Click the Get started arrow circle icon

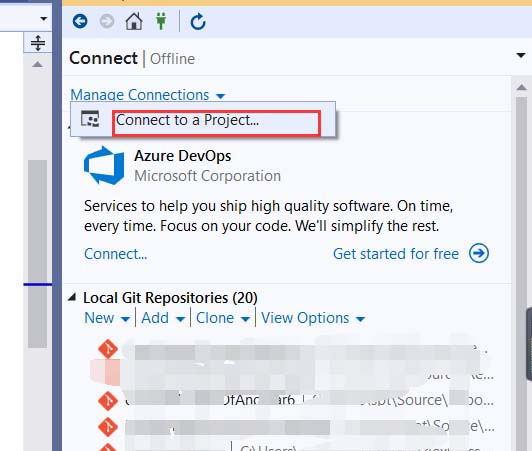click(479, 253)
